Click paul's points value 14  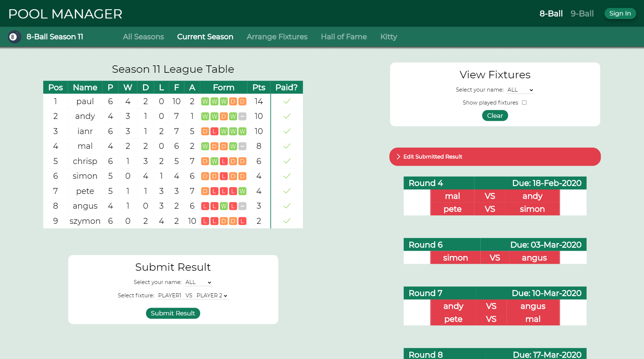(x=259, y=101)
